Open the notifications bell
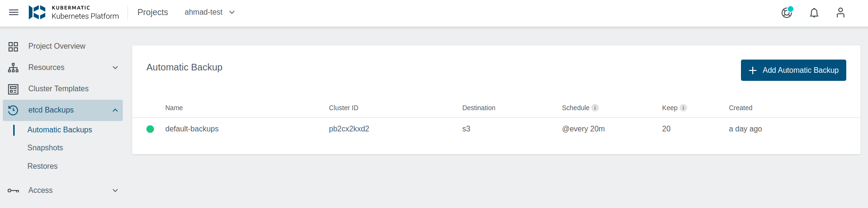Screen dimensions: 868x208 click(x=814, y=13)
